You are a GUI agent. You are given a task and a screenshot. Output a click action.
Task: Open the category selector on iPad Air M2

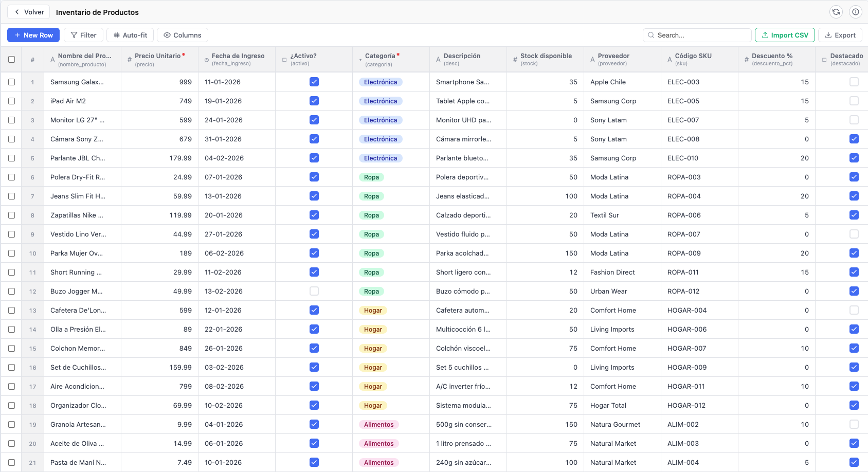point(381,101)
